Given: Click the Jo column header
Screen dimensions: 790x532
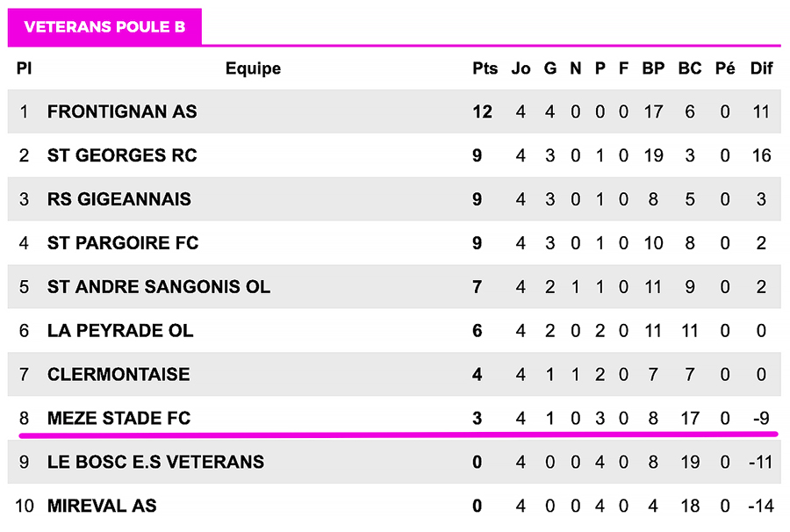Looking at the screenshot, I should (x=521, y=68).
